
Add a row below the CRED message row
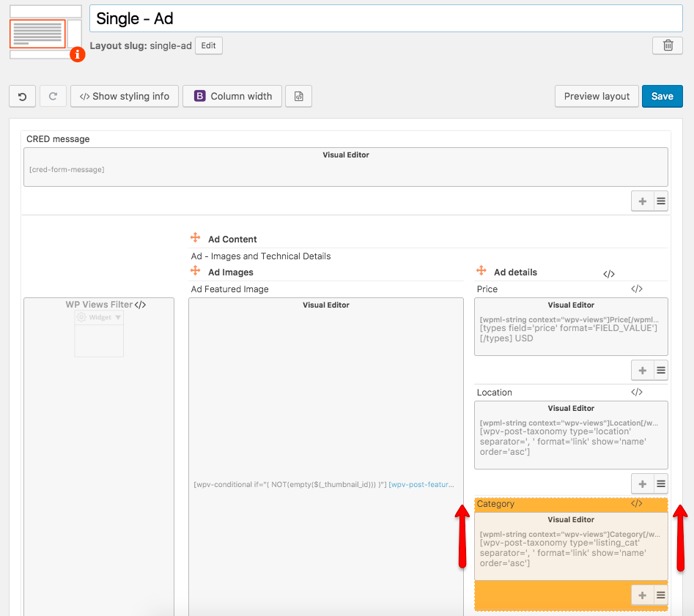coord(642,201)
